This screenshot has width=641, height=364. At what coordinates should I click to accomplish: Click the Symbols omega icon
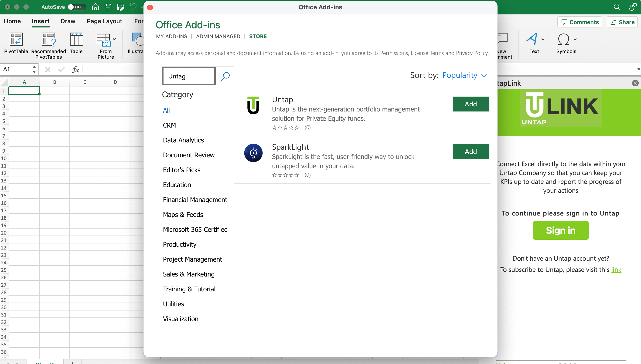pos(563,39)
